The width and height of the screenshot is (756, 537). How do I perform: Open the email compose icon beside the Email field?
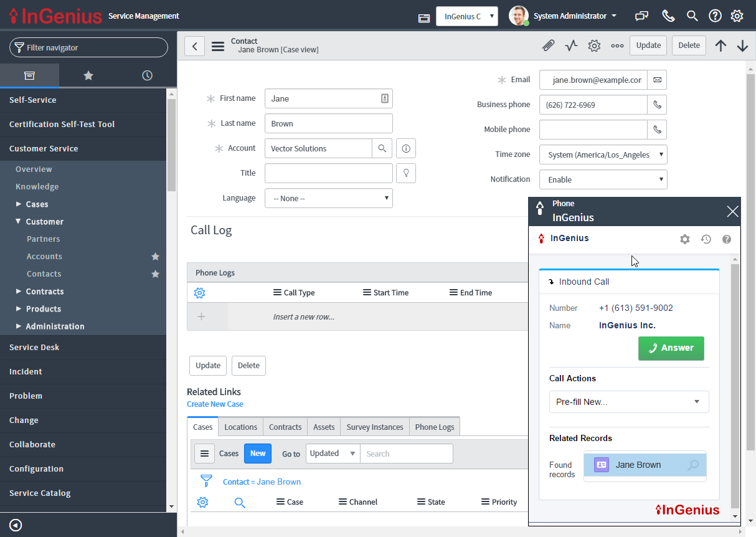pyautogui.click(x=657, y=80)
